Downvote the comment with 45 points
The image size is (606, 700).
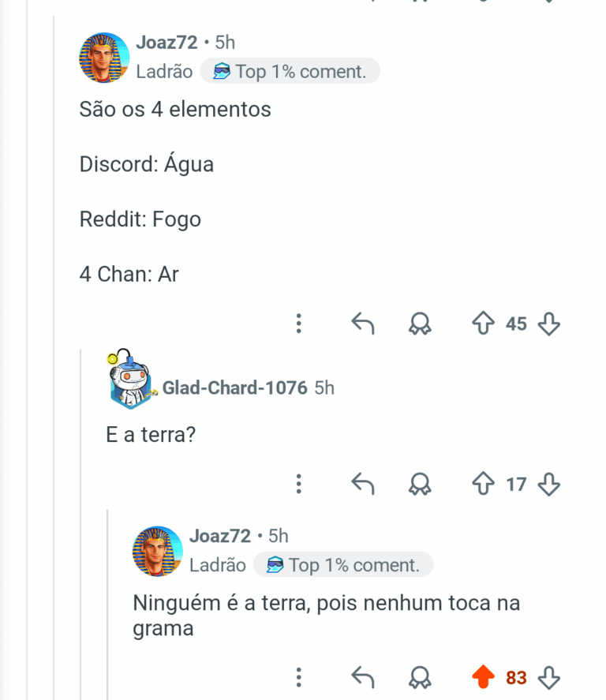(548, 324)
